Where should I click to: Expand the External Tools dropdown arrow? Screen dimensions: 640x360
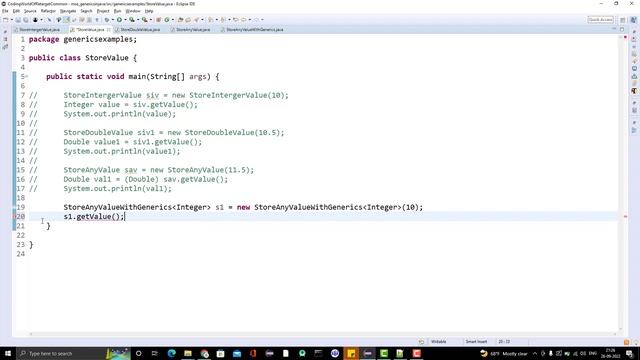151,20
